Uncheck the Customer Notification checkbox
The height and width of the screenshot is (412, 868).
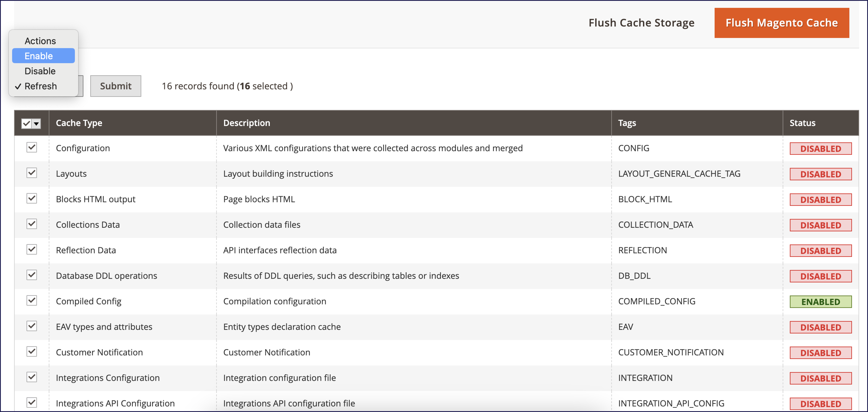pos(32,352)
